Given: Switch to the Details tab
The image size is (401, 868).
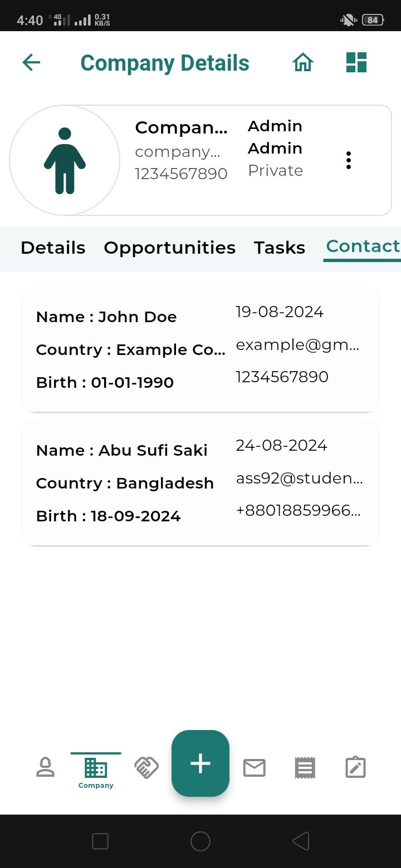Looking at the screenshot, I should (53, 248).
